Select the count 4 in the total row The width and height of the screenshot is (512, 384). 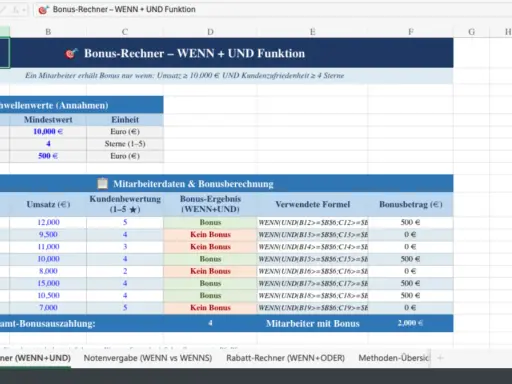click(x=210, y=323)
